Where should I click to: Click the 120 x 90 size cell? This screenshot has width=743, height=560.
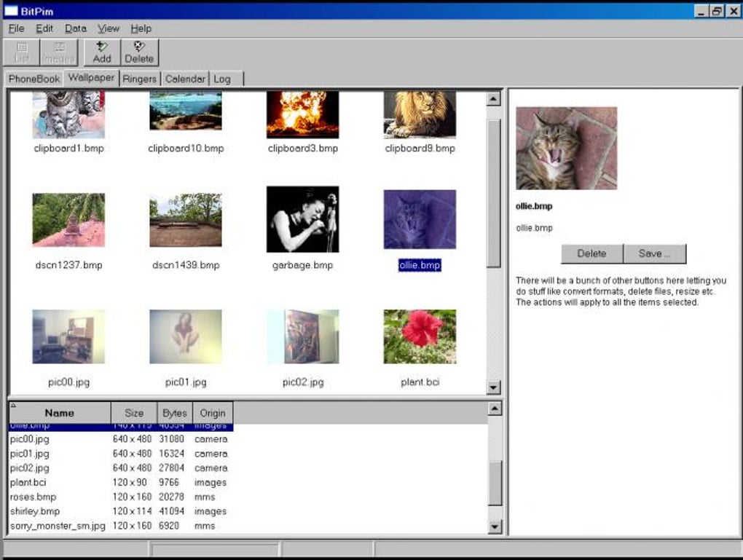(x=130, y=482)
